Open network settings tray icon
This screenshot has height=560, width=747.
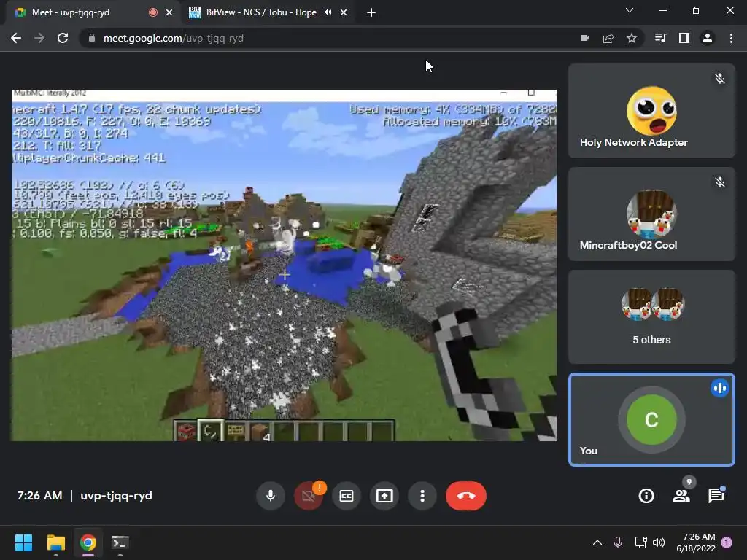click(x=640, y=542)
